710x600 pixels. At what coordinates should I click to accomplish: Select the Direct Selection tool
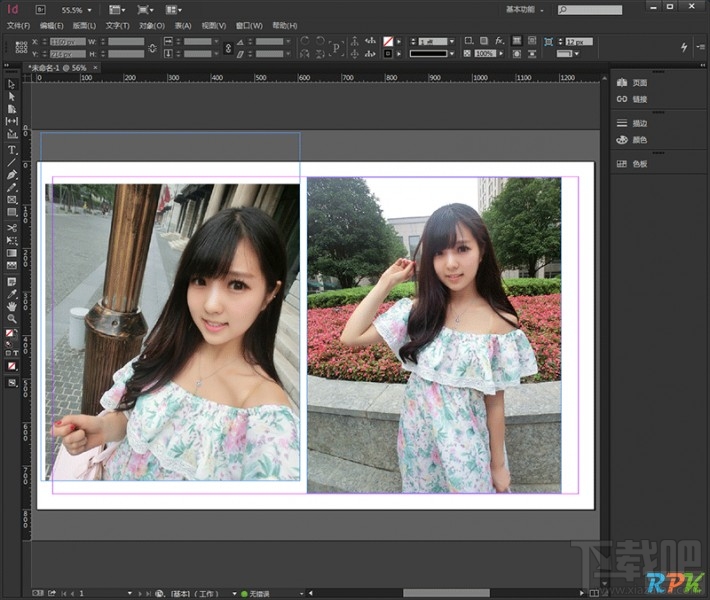[12, 96]
